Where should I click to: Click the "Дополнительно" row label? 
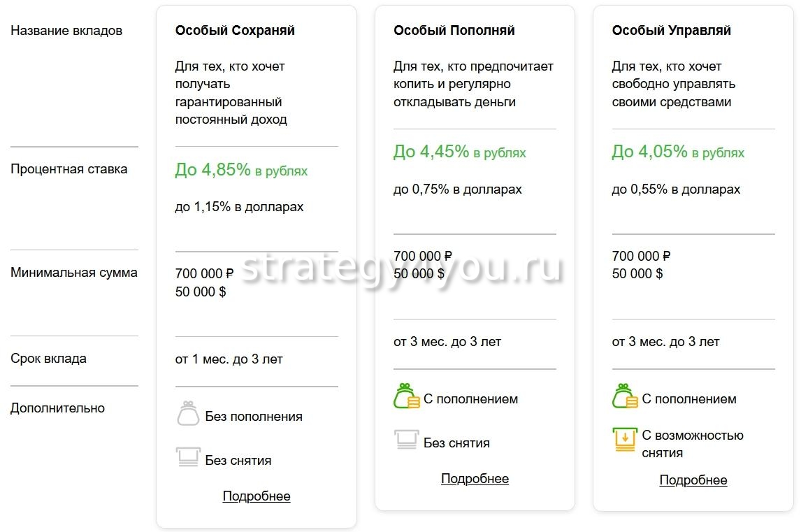[58, 408]
